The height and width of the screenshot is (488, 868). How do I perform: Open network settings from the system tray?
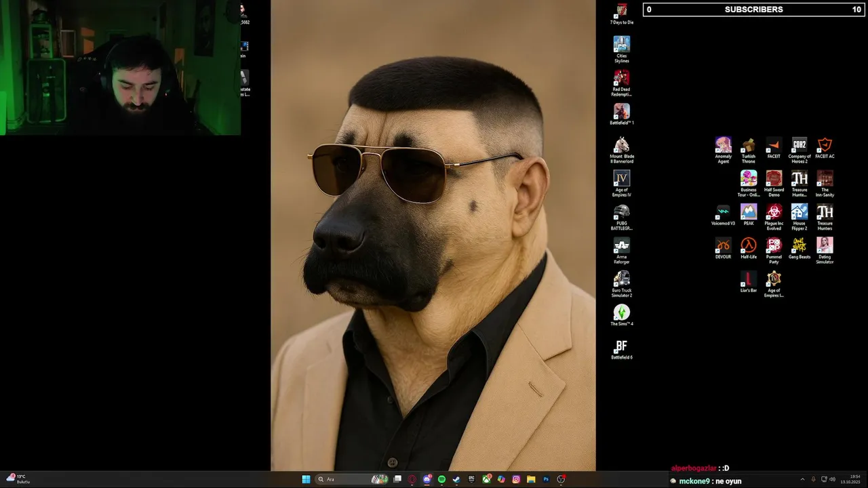[823, 479]
